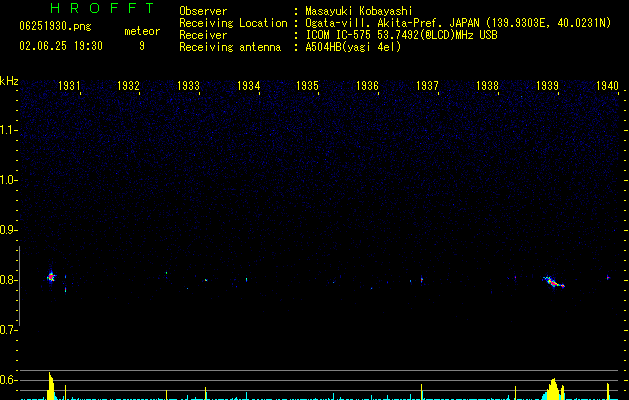Click the 'Receiving Location' label
This screenshot has width=629, height=400.
pos(233,23)
